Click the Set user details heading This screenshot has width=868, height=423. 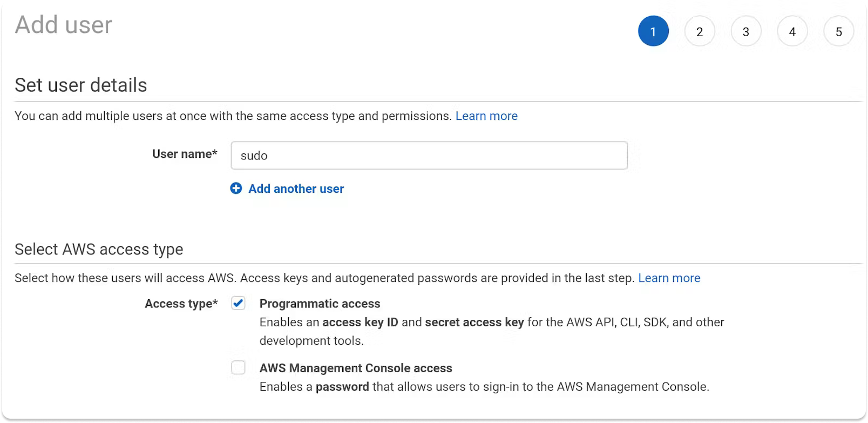(x=80, y=85)
